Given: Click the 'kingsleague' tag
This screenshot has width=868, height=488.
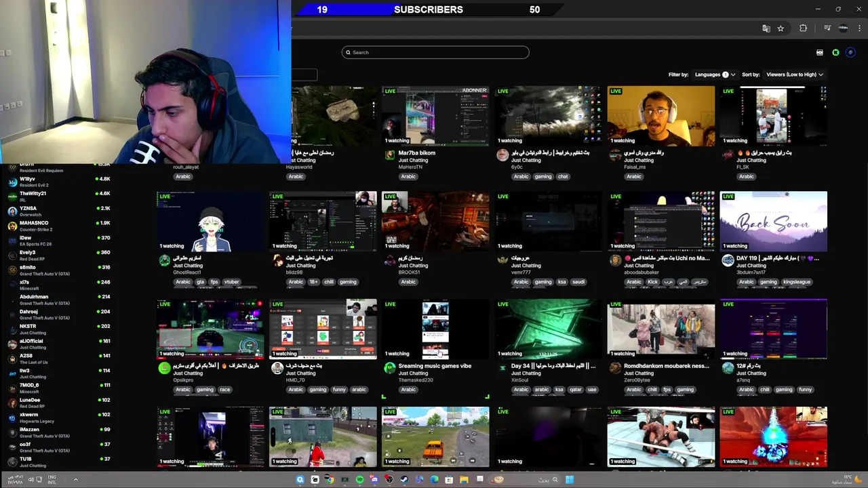Looking at the screenshot, I should click(796, 282).
